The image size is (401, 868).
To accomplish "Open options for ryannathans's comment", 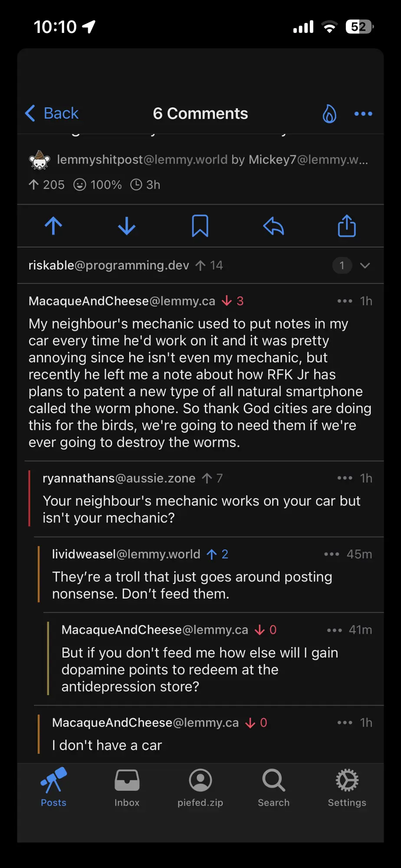I will click(x=345, y=478).
